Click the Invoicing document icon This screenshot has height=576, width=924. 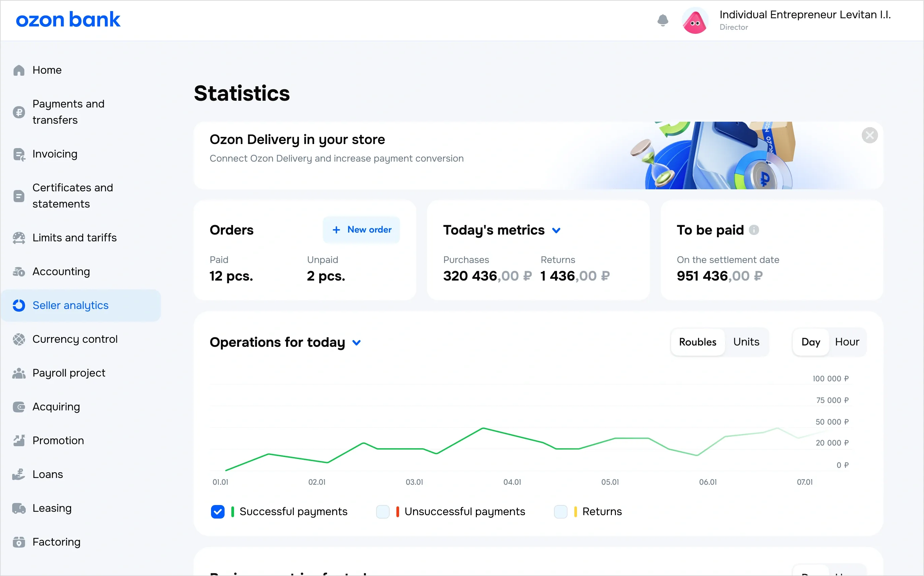[19, 154]
